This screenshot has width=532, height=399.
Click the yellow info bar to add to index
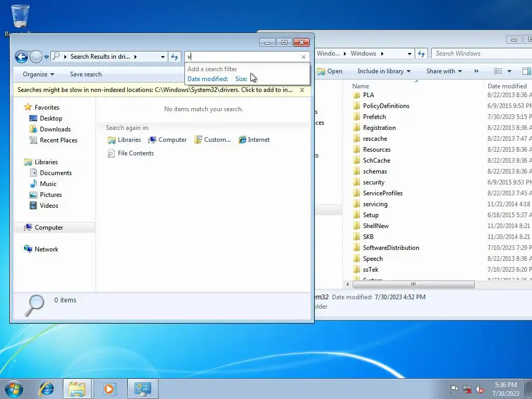coord(155,90)
